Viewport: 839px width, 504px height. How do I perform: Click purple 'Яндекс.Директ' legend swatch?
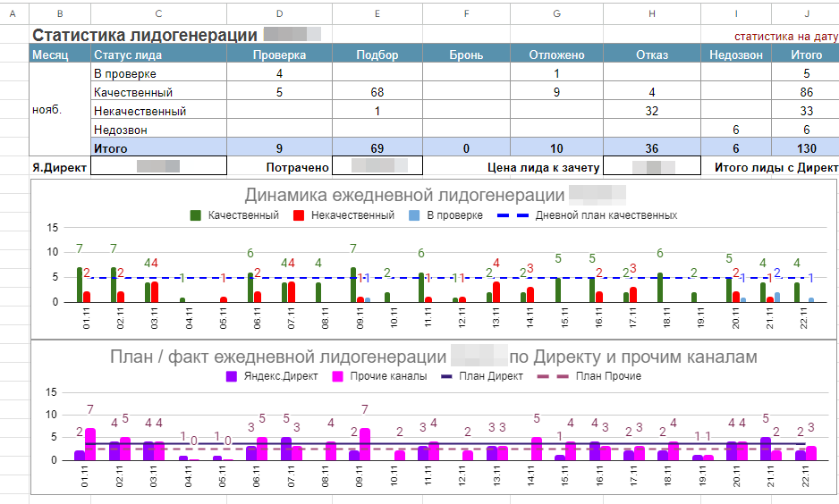pos(231,376)
